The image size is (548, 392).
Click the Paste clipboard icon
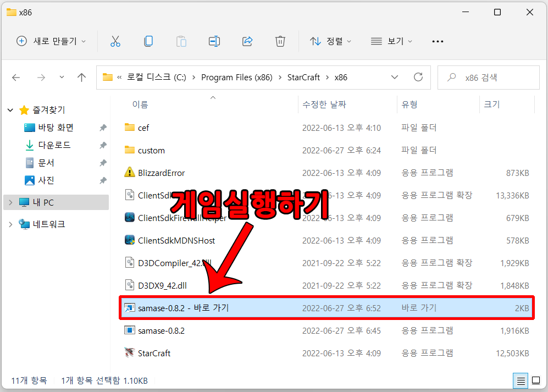click(181, 41)
